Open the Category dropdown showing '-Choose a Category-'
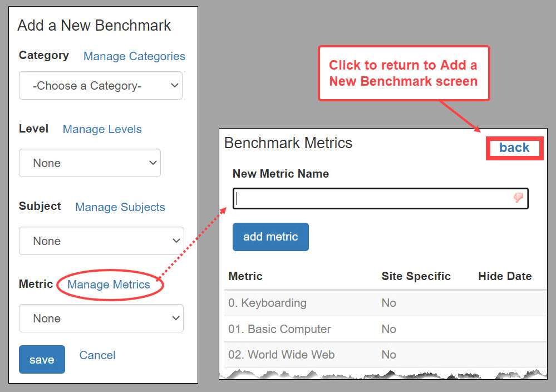The width and height of the screenshot is (556, 392). [x=100, y=85]
